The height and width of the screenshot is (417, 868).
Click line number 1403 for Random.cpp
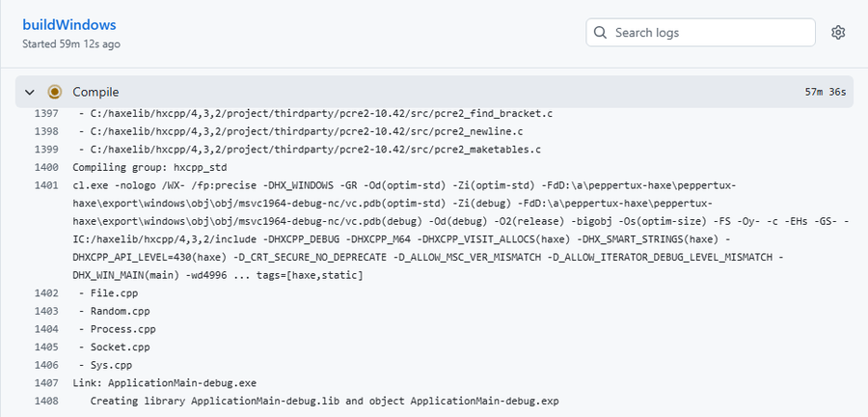(x=45, y=311)
